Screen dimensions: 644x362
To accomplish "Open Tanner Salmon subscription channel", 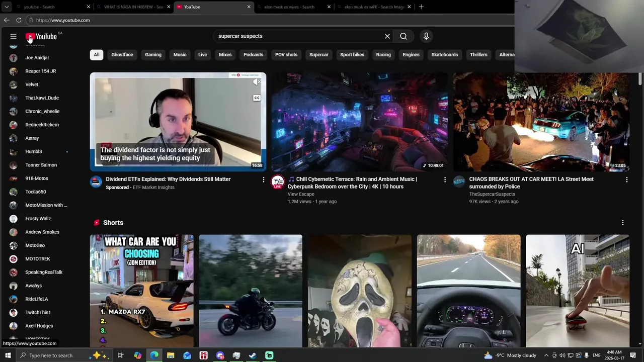I will click(x=40, y=165).
